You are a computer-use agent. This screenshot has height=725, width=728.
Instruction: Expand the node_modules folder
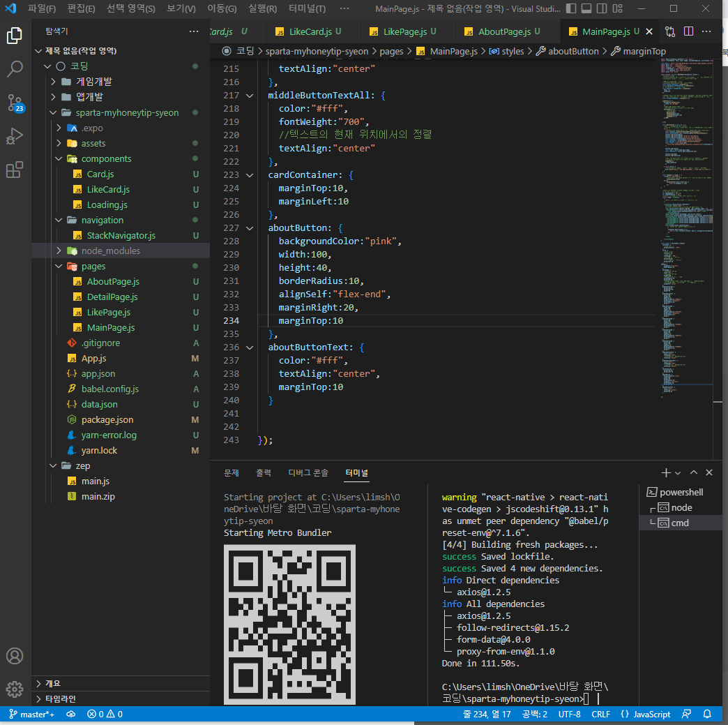[121, 251]
